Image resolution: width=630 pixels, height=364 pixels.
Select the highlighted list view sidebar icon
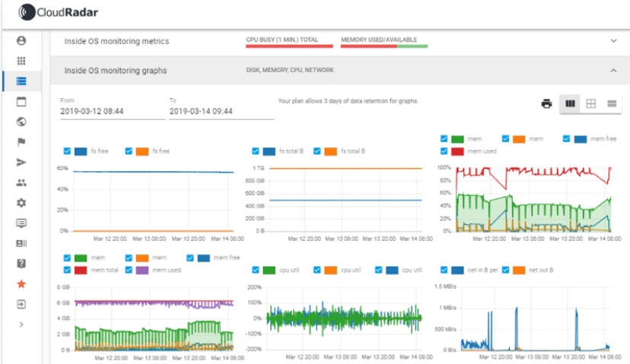[x=21, y=81]
